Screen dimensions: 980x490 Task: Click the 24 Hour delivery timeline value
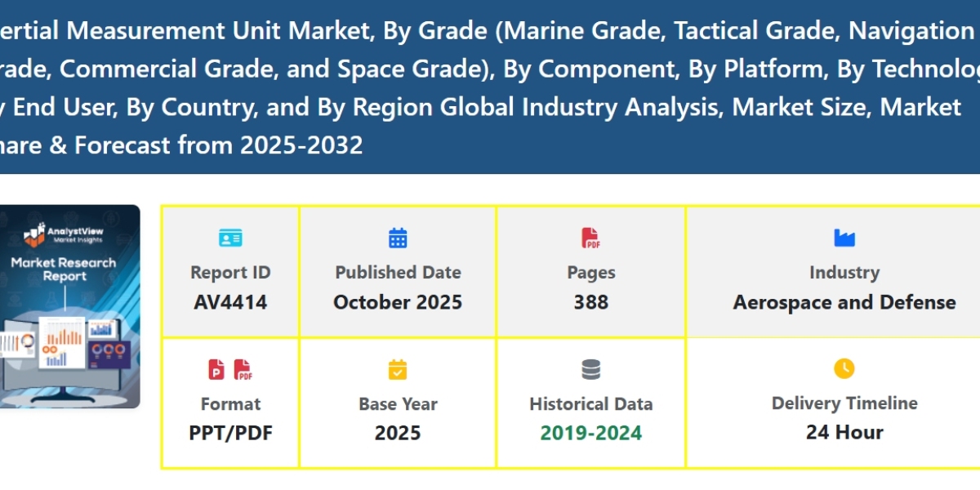(844, 433)
